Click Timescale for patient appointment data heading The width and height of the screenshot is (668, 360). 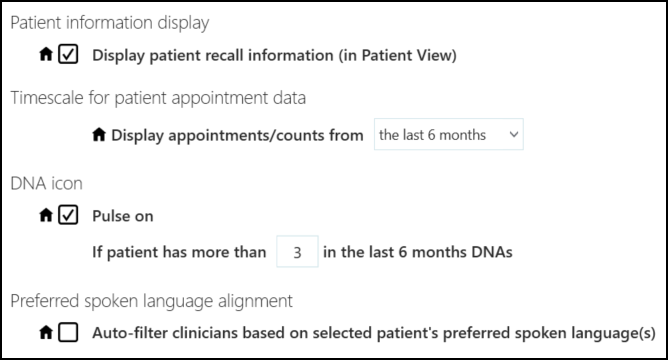point(158,98)
